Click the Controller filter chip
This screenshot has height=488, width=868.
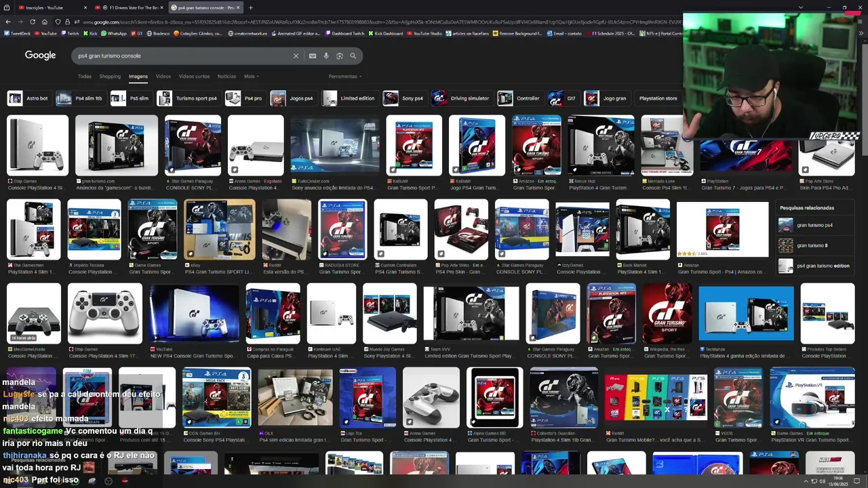click(x=519, y=98)
